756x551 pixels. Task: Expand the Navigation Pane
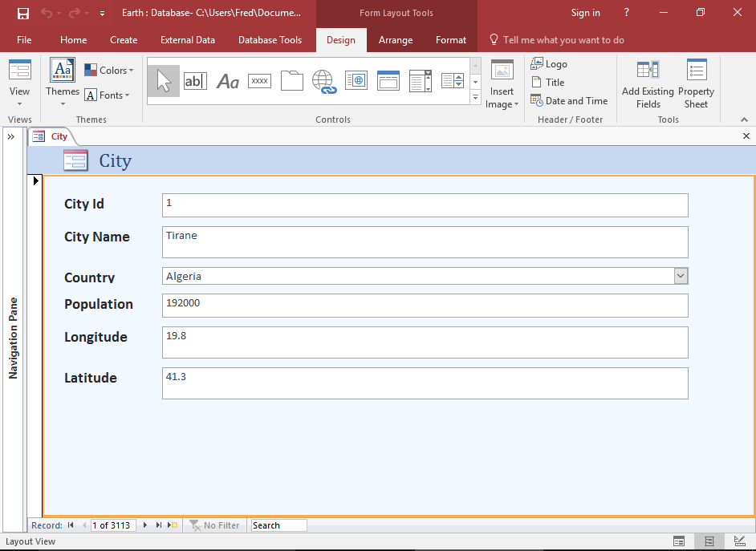coord(11,137)
